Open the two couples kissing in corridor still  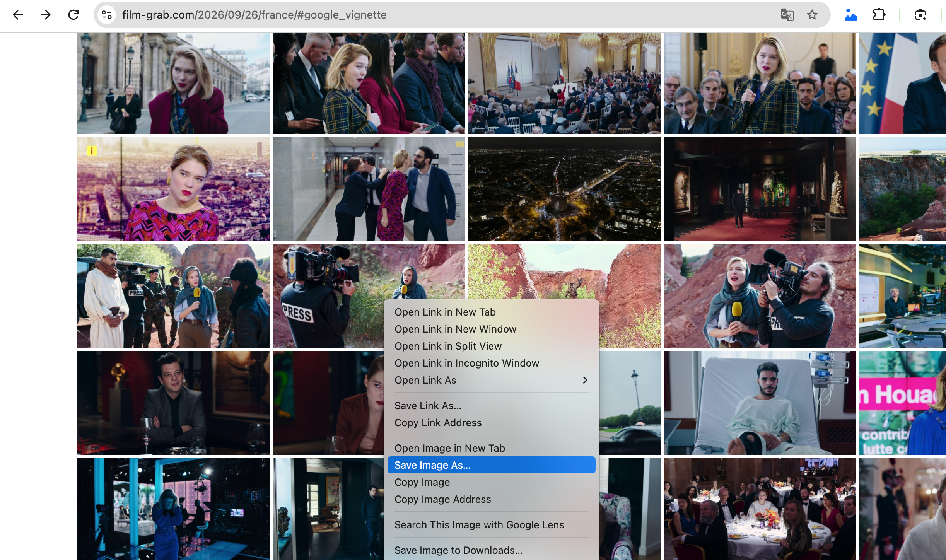(369, 189)
